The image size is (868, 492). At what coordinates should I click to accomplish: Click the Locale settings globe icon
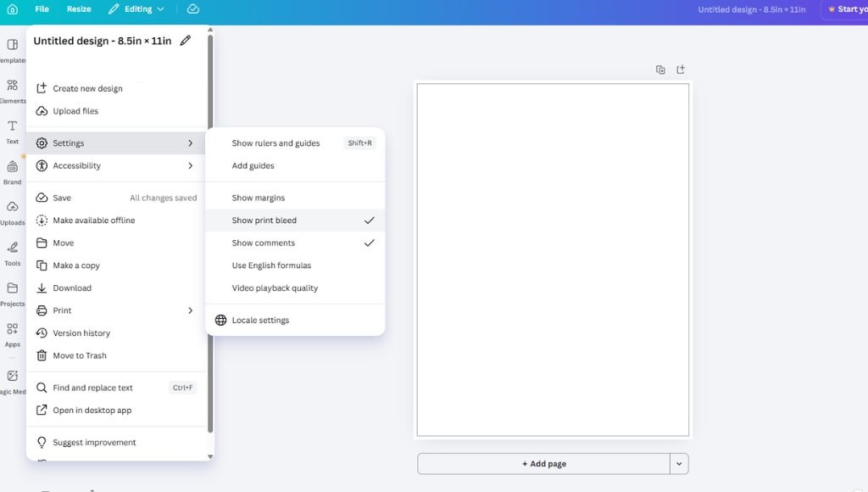[x=221, y=321]
